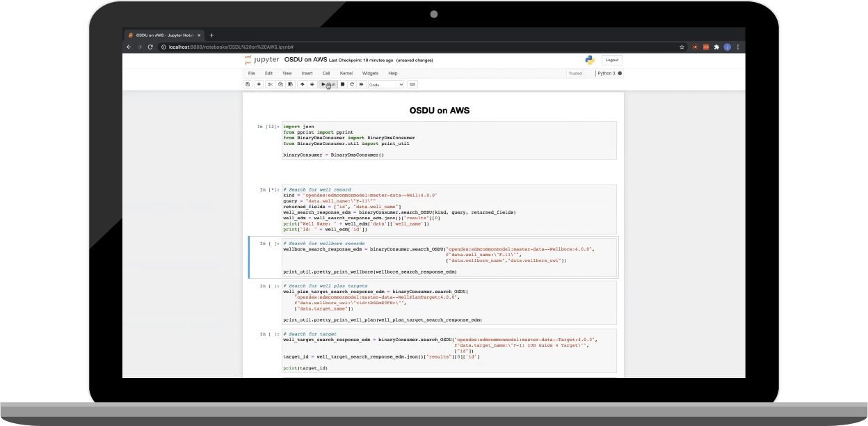Insert a cell below with plus icon

coord(259,84)
